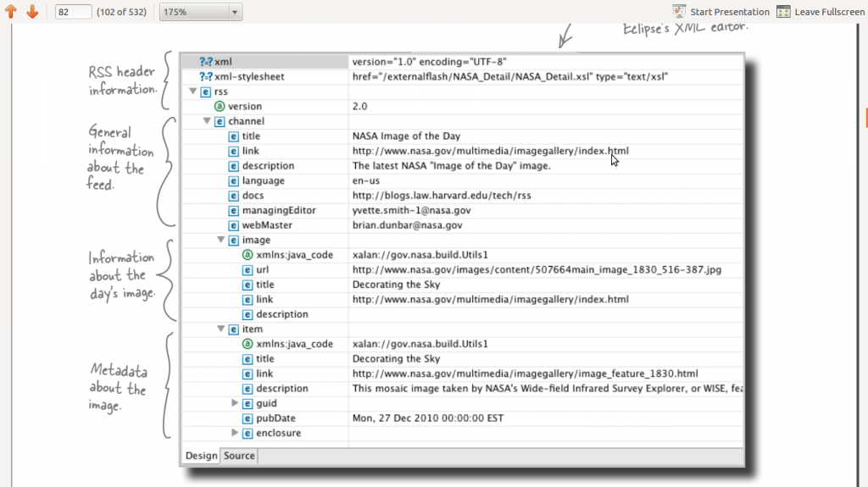The width and height of the screenshot is (868, 487).
Task: Click element icon beside url
Action: tap(248, 270)
